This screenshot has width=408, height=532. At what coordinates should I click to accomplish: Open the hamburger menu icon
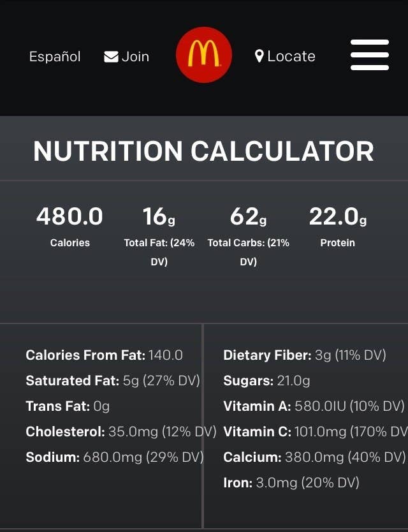point(370,55)
